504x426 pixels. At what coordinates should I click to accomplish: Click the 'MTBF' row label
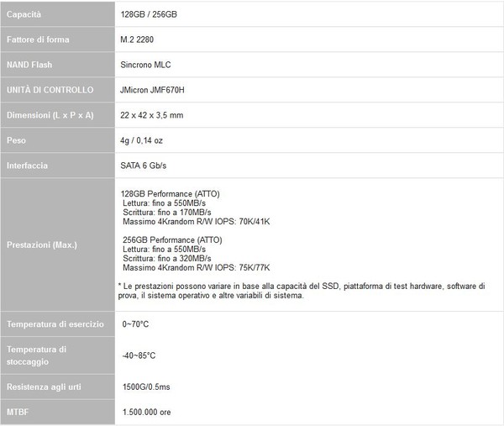[18, 412]
